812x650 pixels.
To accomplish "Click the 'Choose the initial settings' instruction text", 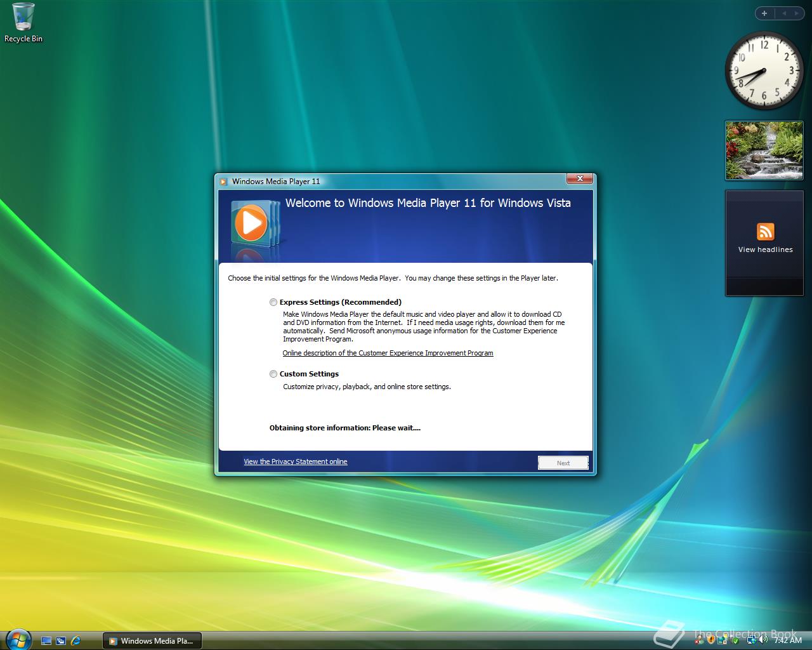I will pyautogui.click(x=393, y=278).
